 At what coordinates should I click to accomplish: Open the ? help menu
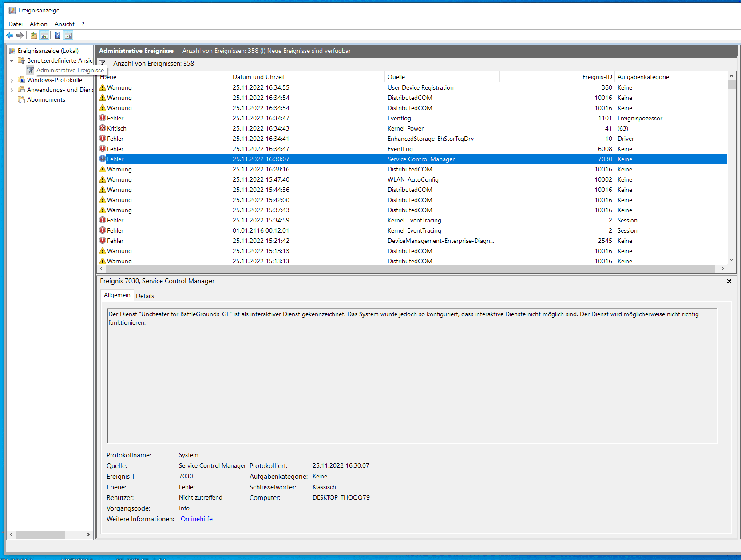83,24
